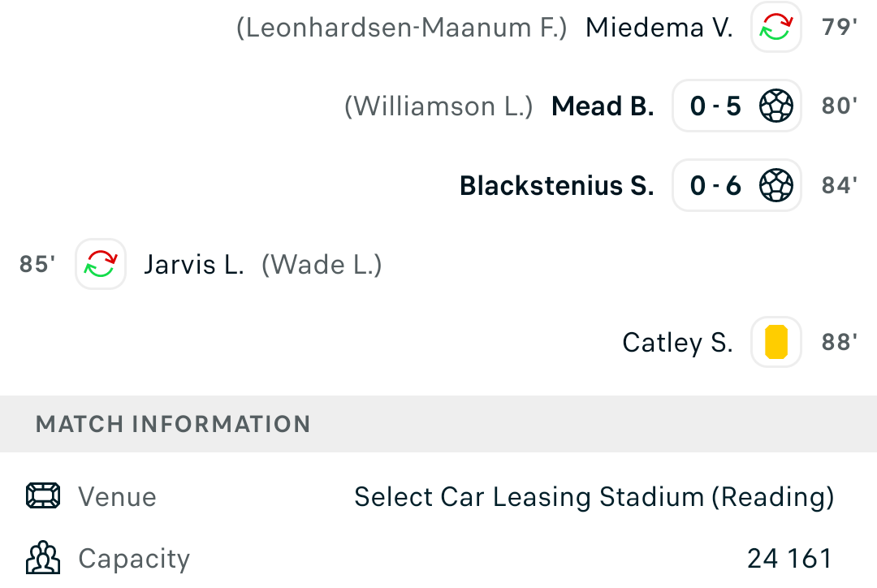Click the 24 161 capacity value

click(790, 558)
